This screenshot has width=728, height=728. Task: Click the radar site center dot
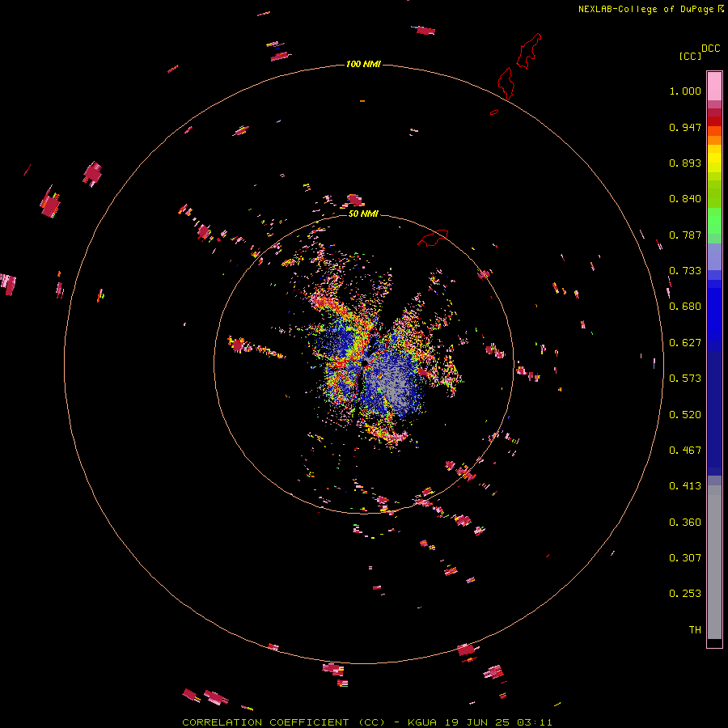click(365, 362)
